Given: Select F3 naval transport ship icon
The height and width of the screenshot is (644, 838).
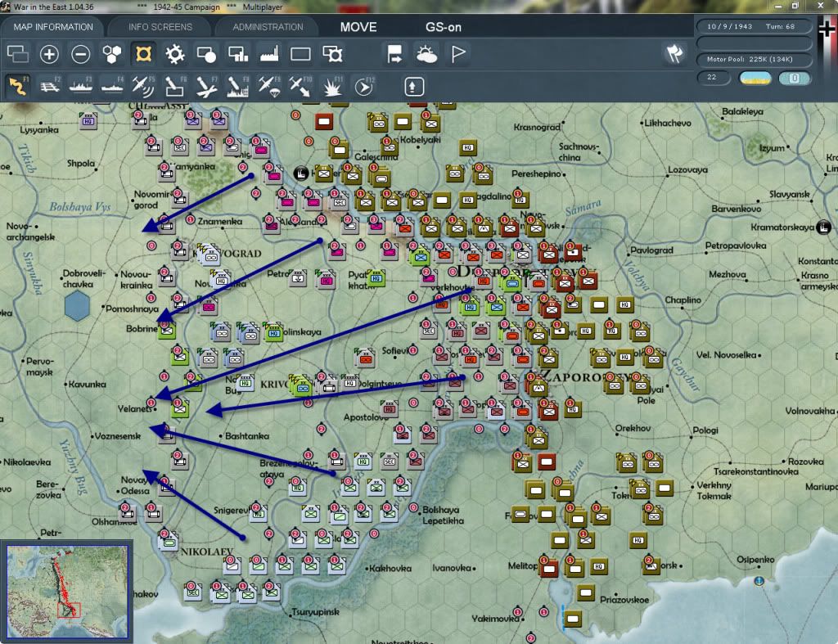Looking at the screenshot, I should (x=81, y=86).
